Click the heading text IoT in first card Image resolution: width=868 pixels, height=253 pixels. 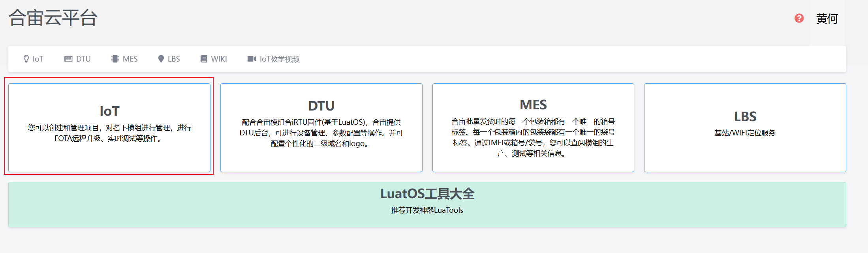point(109,111)
